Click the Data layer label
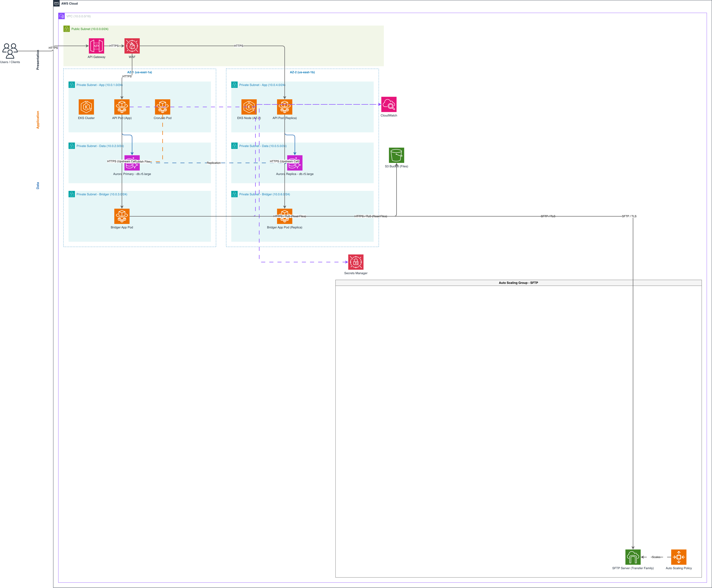 click(38, 186)
